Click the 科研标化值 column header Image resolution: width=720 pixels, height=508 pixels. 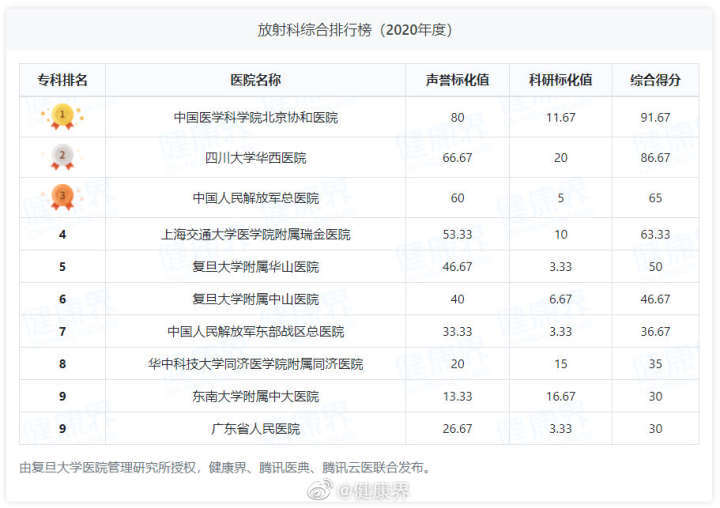[560, 80]
